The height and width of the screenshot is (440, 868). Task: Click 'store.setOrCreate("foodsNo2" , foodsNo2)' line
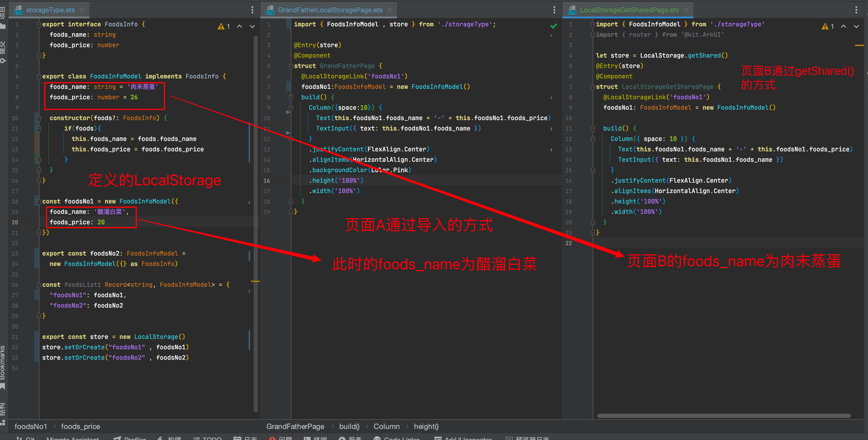point(115,358)
